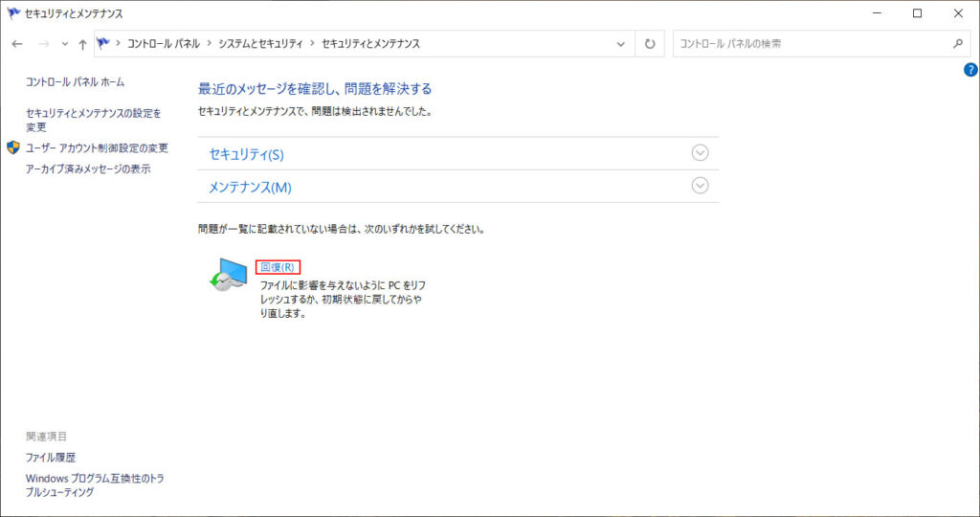Close the セキュリティとメンテナンス window
Screen dimensions: 980x517
[958, 13]
